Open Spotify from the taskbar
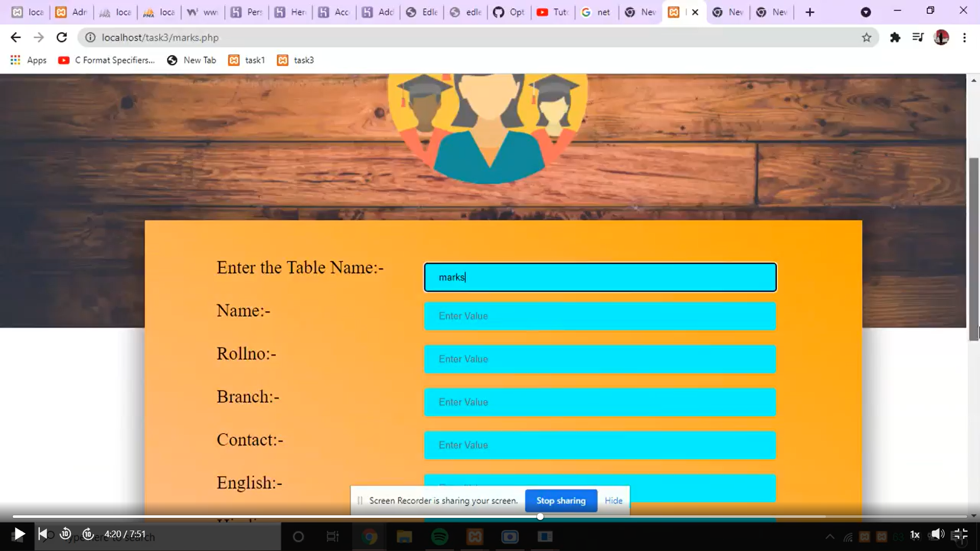The height and width of the screenshot is (551, 980). [x=439, y=537]
